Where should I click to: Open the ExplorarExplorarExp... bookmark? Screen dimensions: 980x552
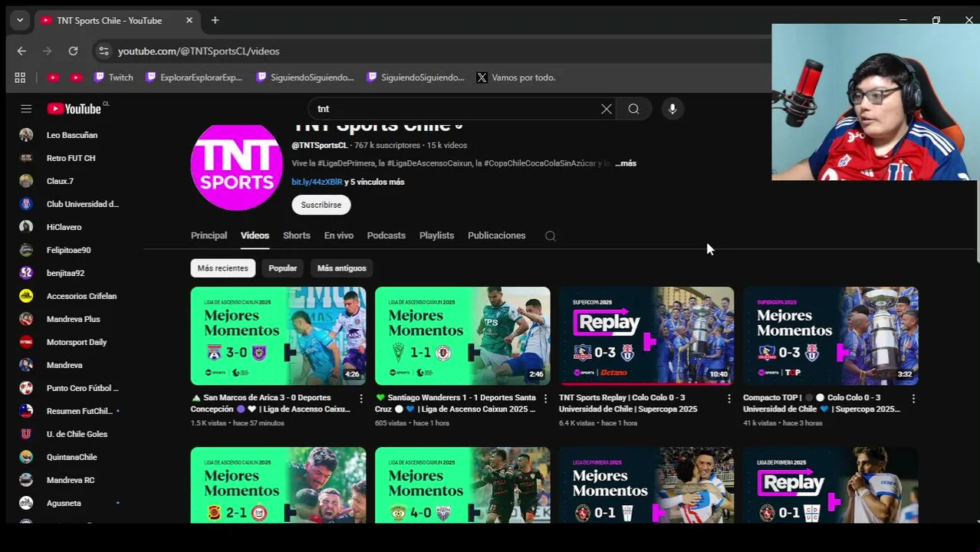[x=194, y=77]
